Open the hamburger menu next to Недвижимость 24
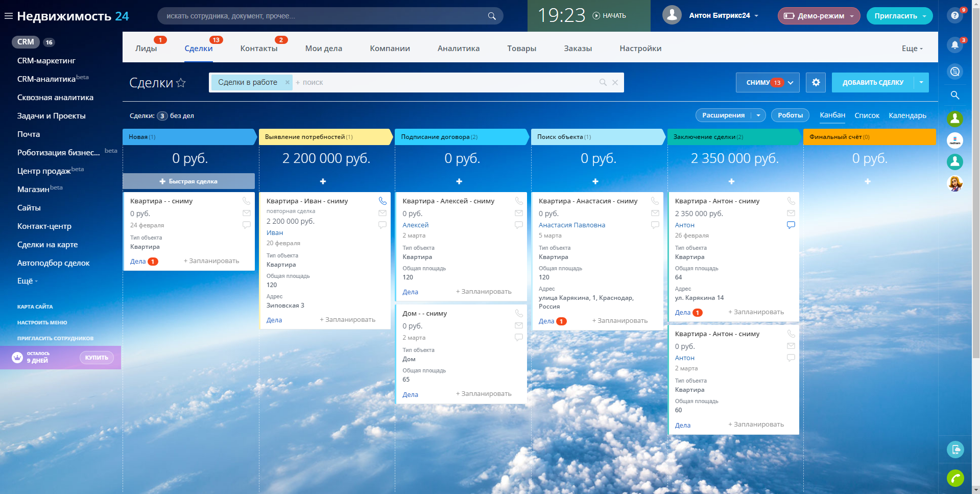 (x=8, y=16)
